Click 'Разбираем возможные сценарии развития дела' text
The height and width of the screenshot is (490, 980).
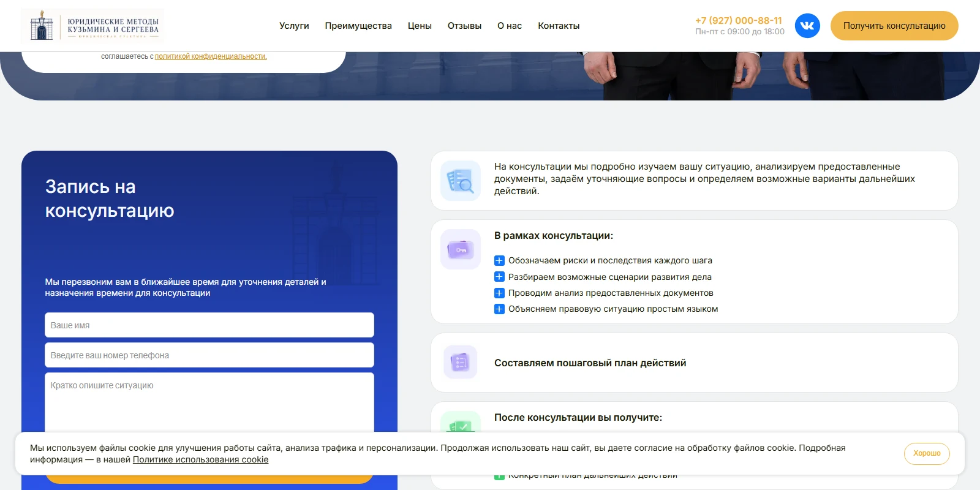pyautogui.click(x=610, y=277)
